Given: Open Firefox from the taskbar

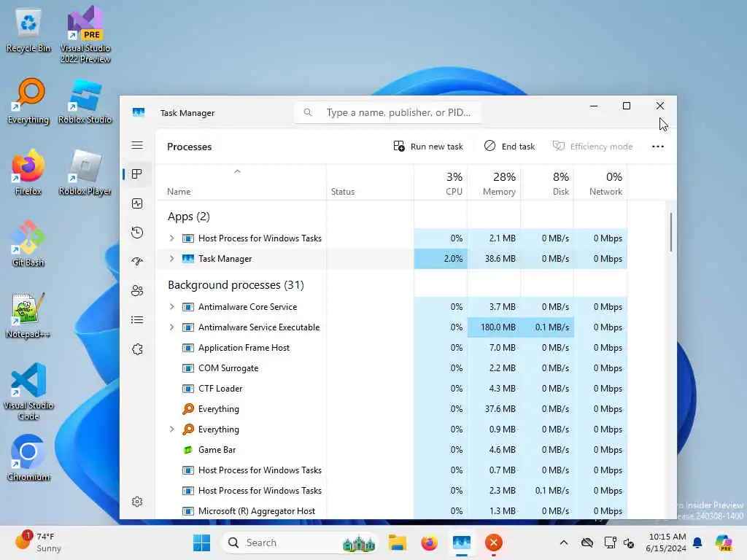Looking at the screenshot, I should [x=429, y=542].
